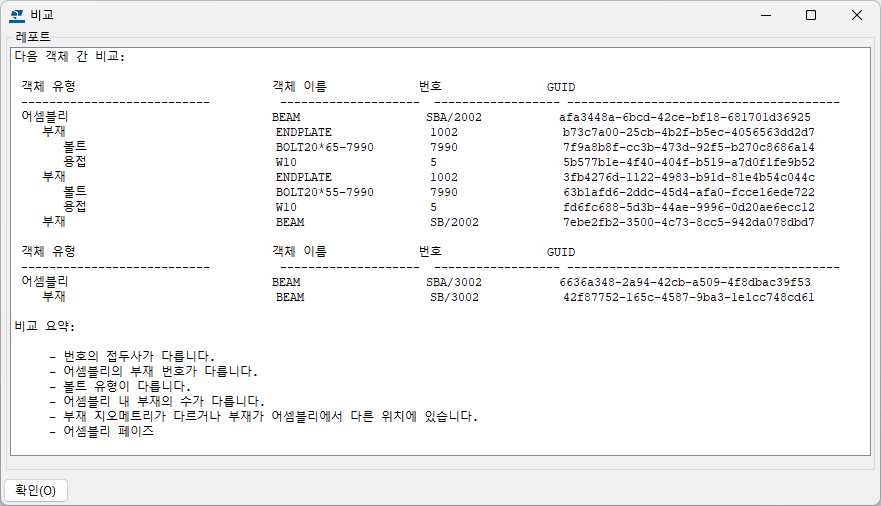This screenshot has height=506, width=881.
Task: Click the 확인(O) button
Action: [x=36, y=490]
